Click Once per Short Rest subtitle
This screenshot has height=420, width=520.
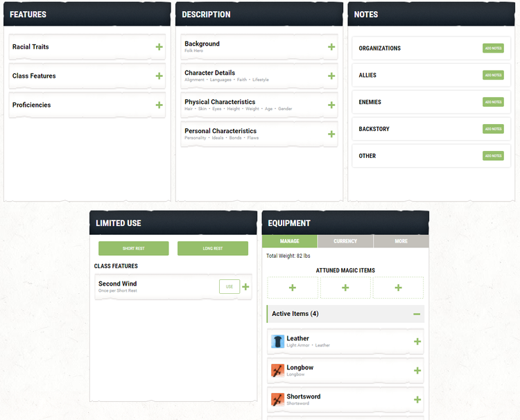coord(117,290)
